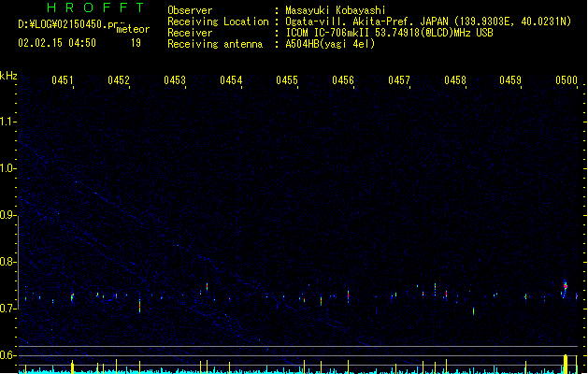
Task: Click the 0.6 kHz frequency label
Action: [7, 355]
